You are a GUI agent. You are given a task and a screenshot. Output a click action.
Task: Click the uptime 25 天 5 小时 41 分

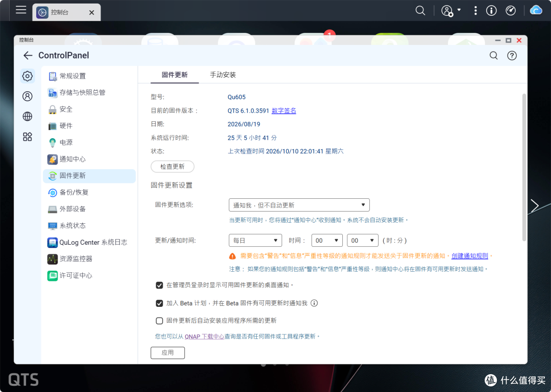tap(252, 138)
